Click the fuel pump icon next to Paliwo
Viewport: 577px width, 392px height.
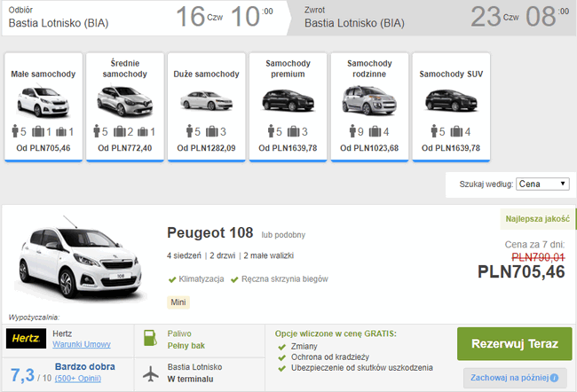coord(150,338)
